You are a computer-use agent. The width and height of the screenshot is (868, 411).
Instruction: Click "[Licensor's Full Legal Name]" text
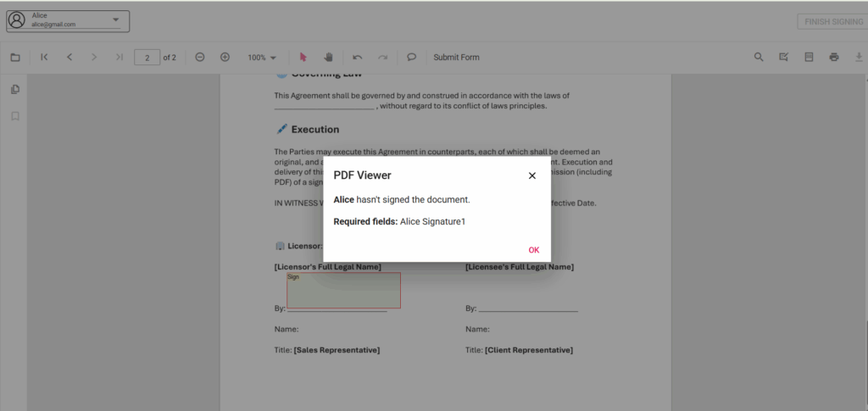(x=328, y=267)
